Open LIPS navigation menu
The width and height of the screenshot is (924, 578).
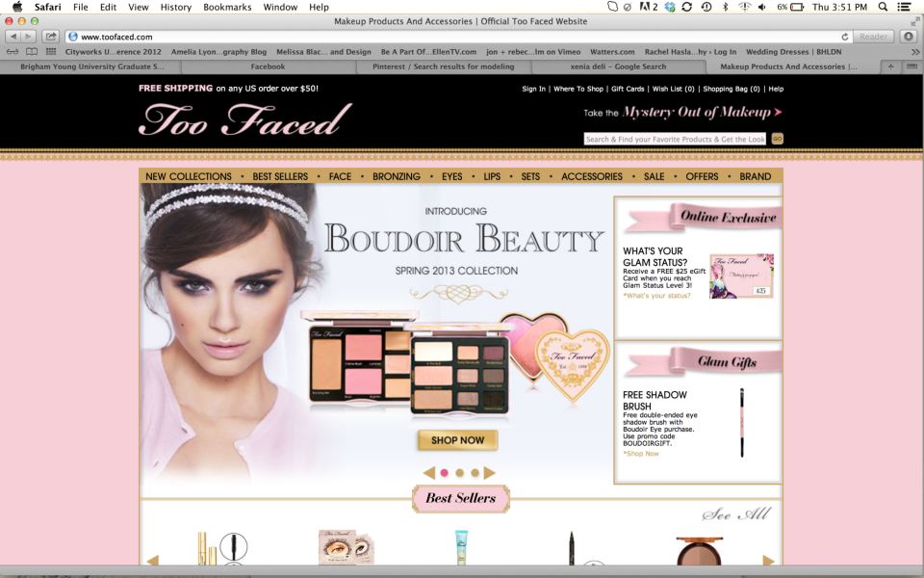[492, 176]
